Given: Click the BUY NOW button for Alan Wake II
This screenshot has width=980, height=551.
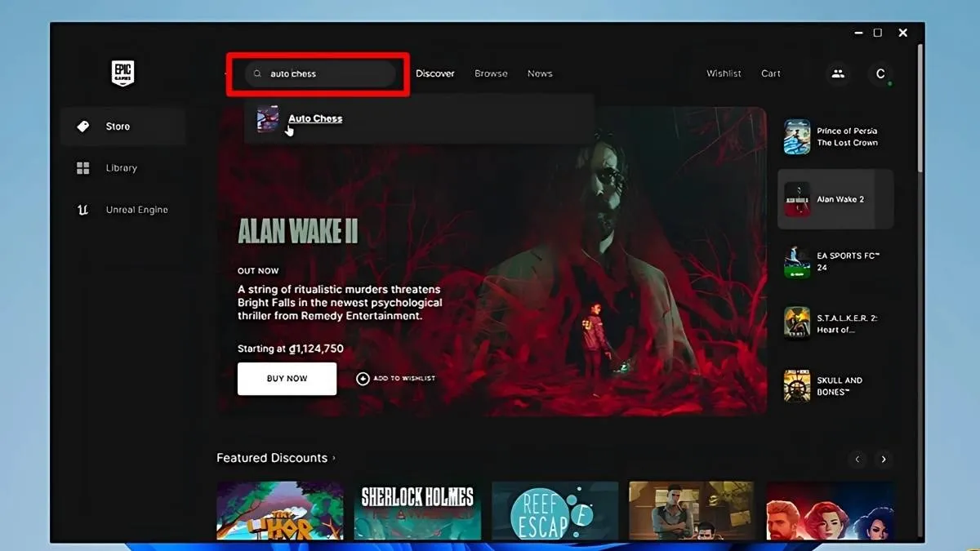Looking at the screenshot, I should coord(287,378).
